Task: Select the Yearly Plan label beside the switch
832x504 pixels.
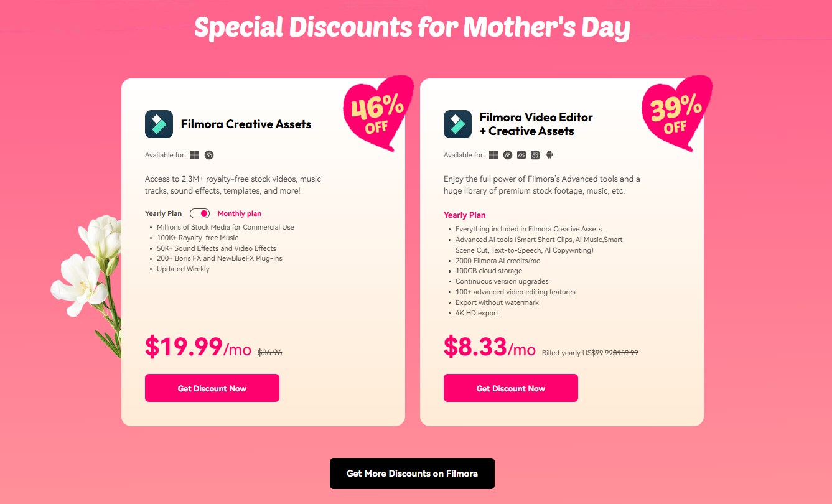Action: pyautogui.click(x=164, y=213)
